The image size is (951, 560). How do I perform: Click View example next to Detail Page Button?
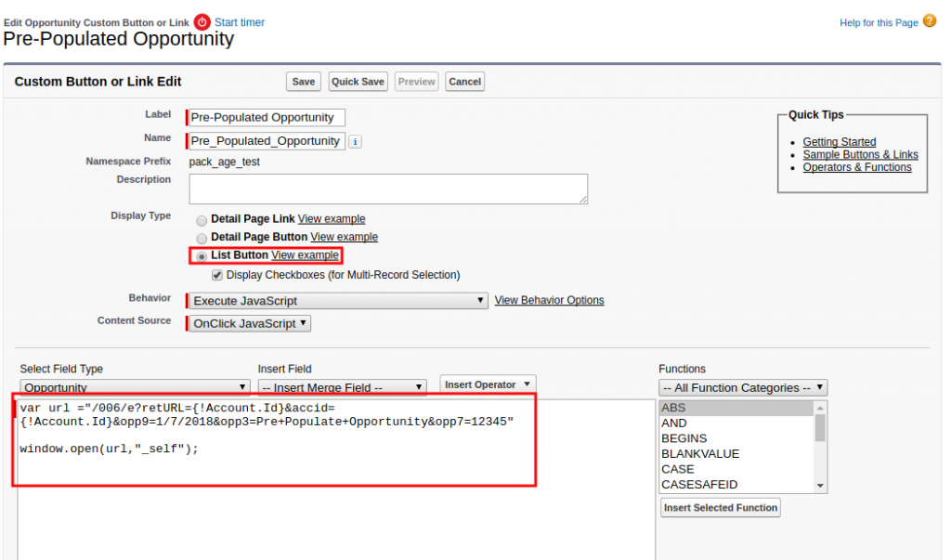(345, 237)
